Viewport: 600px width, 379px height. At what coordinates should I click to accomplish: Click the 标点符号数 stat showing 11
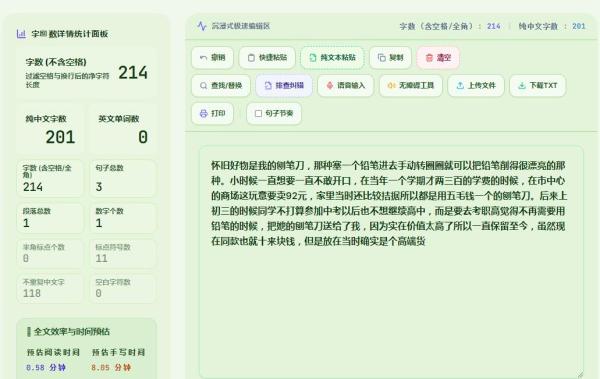pyautogui.click(x=123, y=253)
